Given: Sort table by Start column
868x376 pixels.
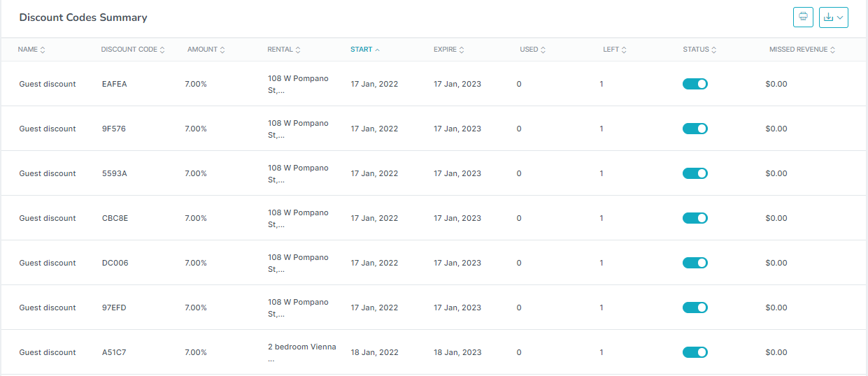Looking at the screenshot, I should (x=365, y=50).
